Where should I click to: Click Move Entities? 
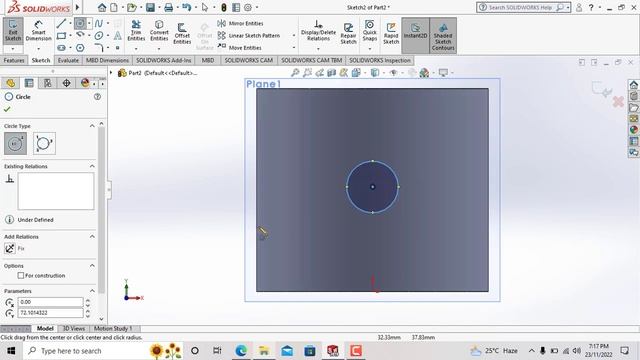point(239,47)
